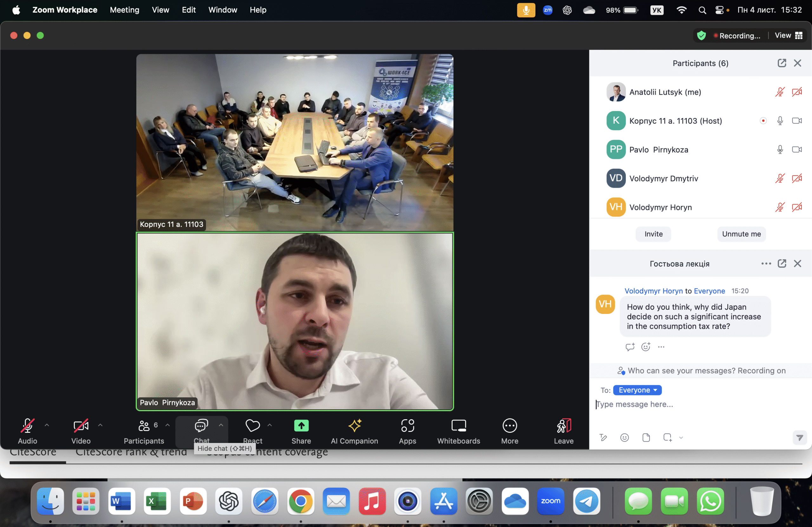The image size is (812, 527).
Task: Open the Apps toolbar icon
Action: (x=407, y=426)
